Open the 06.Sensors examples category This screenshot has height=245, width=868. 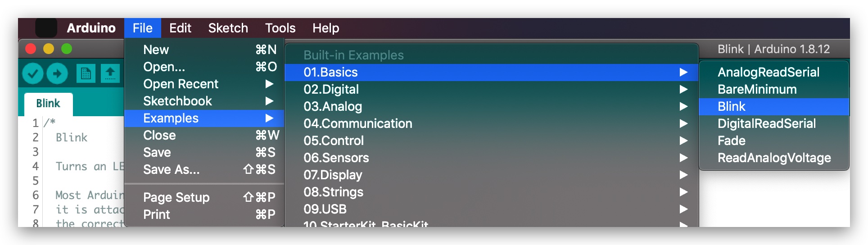491,158
